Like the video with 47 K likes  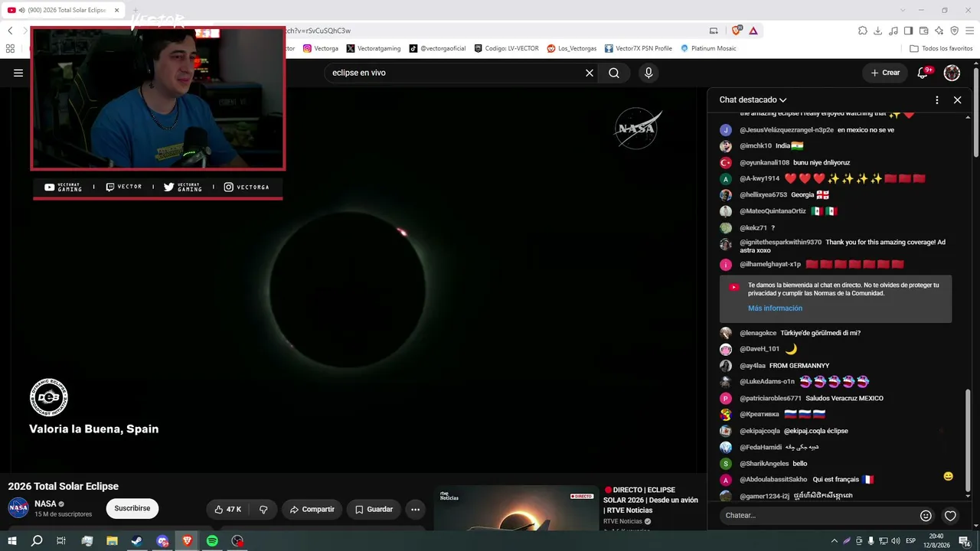tap(228, 509)
